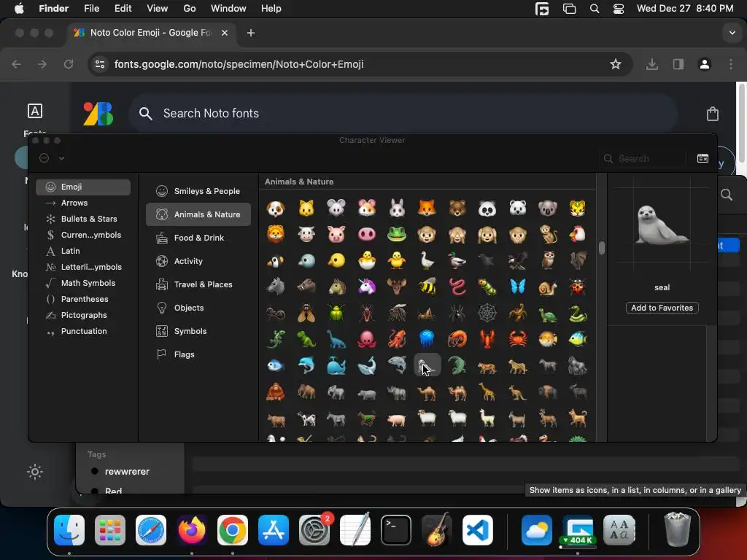Open Math Symbols in the sidebar
Viewport: 747px width, 560px height.
[83, 283]
